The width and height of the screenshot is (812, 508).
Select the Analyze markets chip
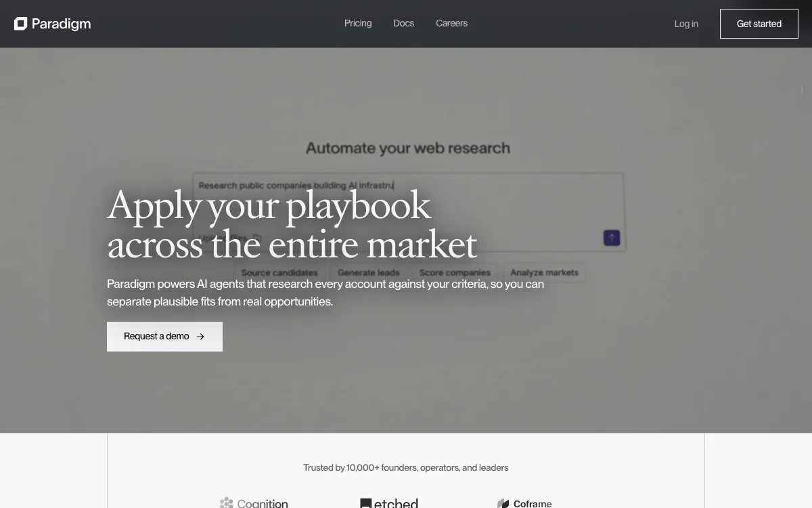point(545,272)
